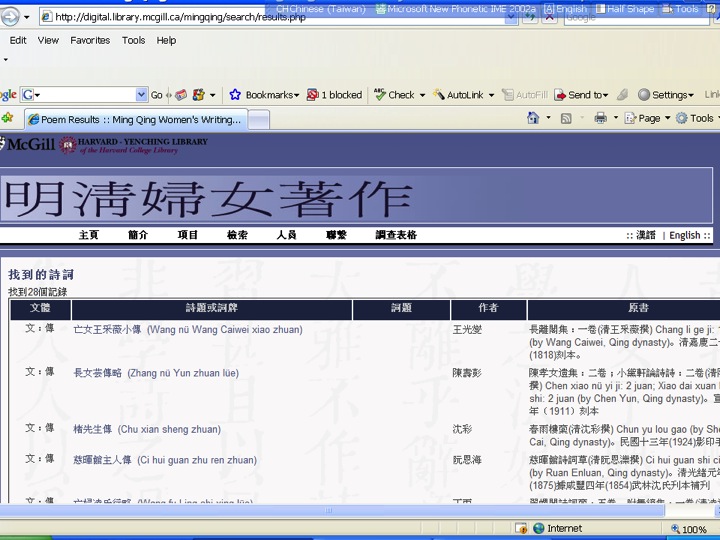The height and width of the screenshot is (540, 720).
Task: Switch language to English
Action: [685, 235]
